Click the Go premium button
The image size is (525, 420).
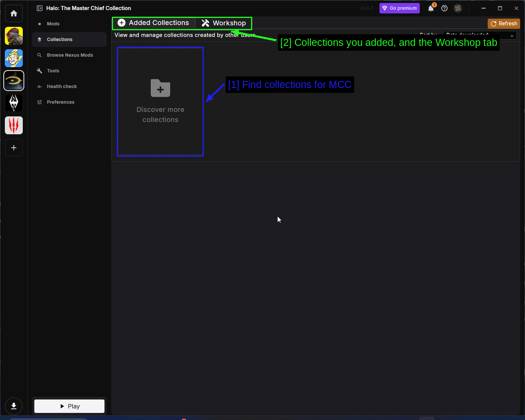point(400,8)
